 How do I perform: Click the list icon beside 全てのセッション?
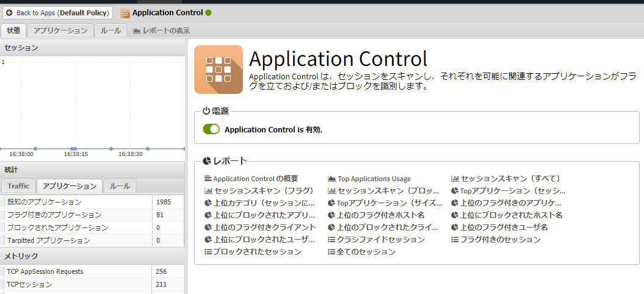click(331, 252)
